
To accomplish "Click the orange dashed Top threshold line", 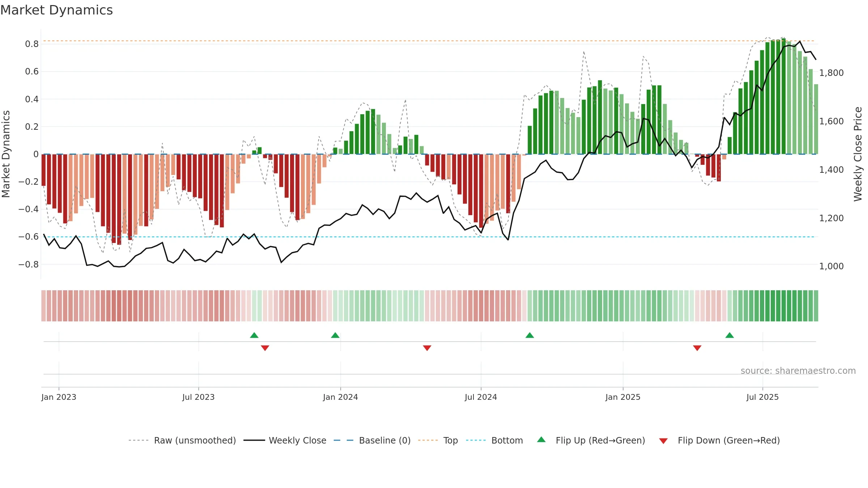I will coord(429,41).
